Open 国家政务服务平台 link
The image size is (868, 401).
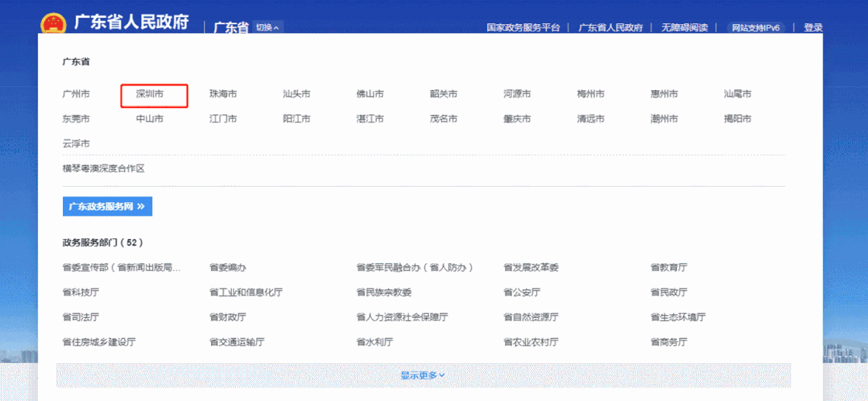(x=523, y=27)
